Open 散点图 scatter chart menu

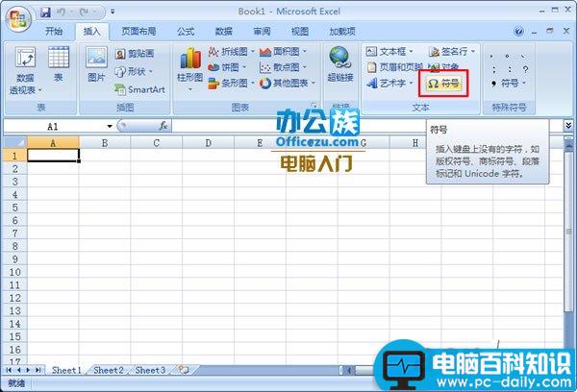point(283,67)
